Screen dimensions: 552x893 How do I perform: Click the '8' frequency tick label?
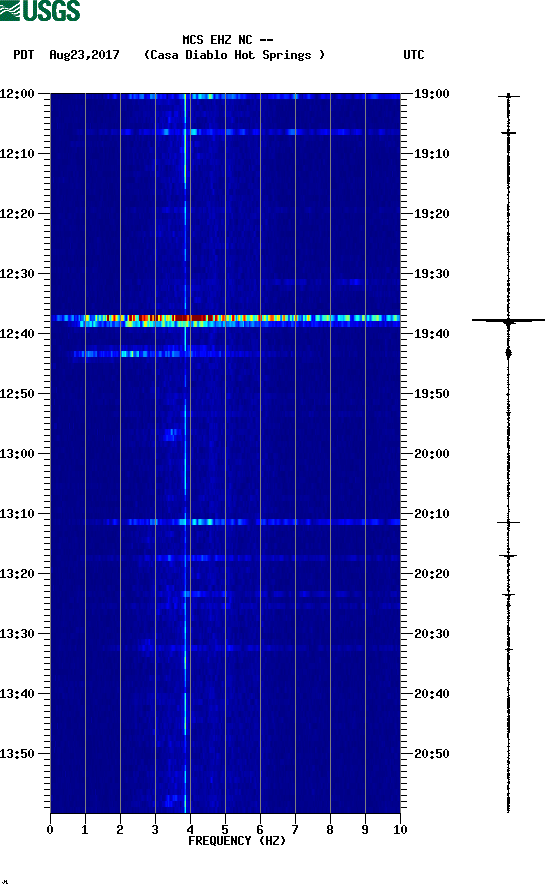pos(330,830)
